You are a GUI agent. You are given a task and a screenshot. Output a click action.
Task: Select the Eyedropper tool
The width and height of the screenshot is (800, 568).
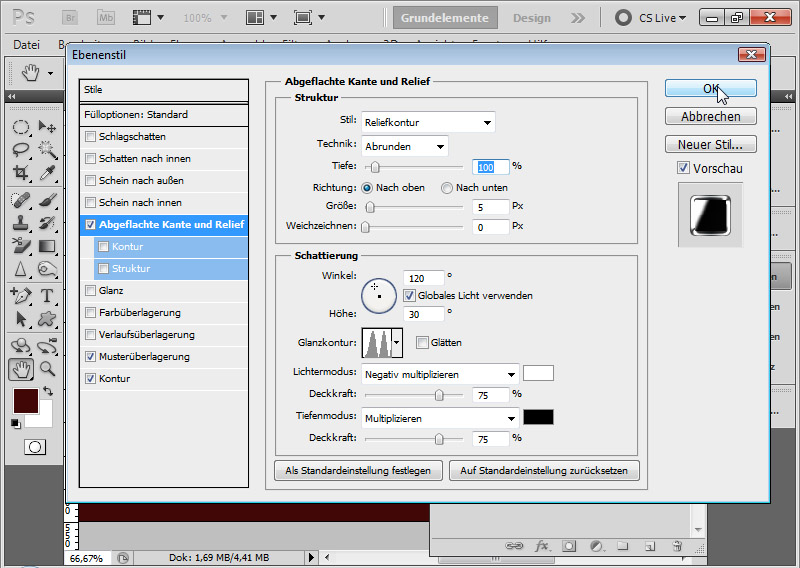click(x=47, y=173)
